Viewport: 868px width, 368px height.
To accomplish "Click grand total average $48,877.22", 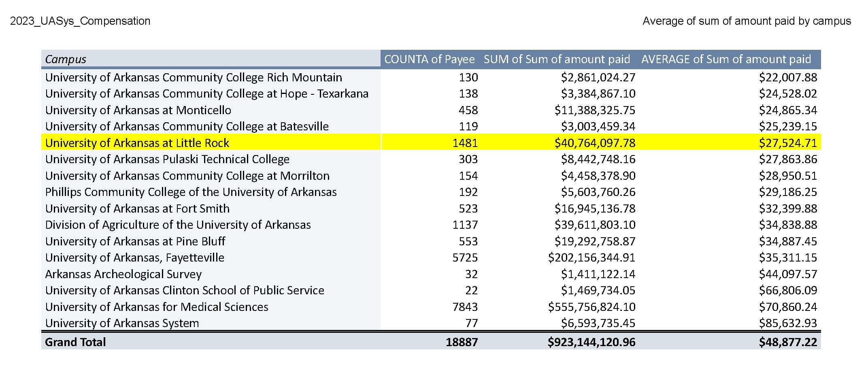I will pyautogui.click(x=788, y=342).
